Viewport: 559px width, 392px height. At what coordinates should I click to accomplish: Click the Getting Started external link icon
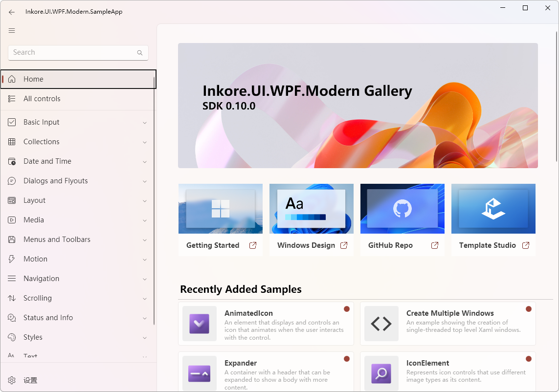[253, 245]
